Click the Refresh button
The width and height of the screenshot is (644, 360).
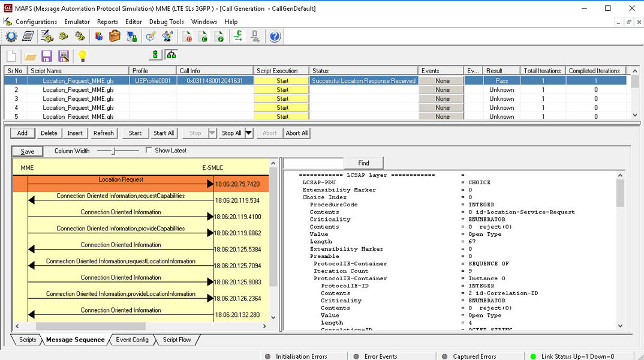tap(104, 133)
